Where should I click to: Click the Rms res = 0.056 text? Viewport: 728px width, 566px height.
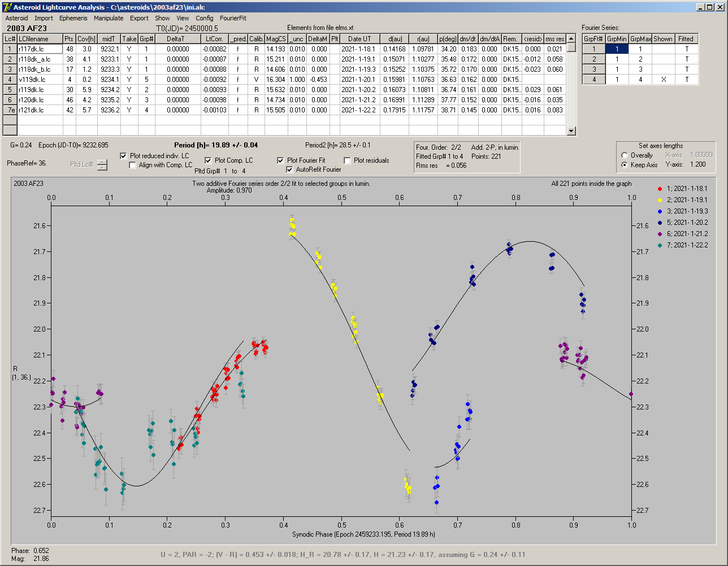tap(442, 166)
